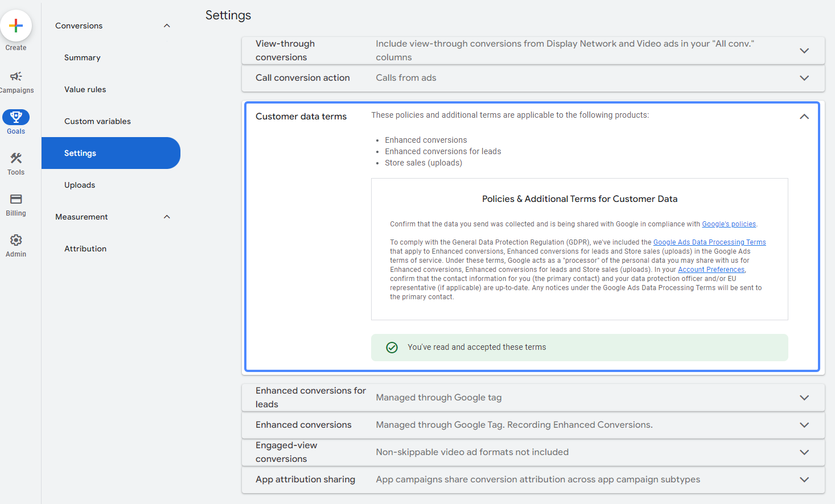Go to Campaigns megaphone icon
The height and width of the screenshot is (504, 835).
click(16, 76)
